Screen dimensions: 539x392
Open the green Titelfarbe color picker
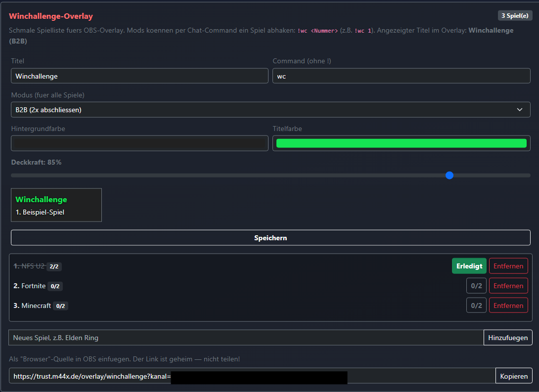click(401, 143)
